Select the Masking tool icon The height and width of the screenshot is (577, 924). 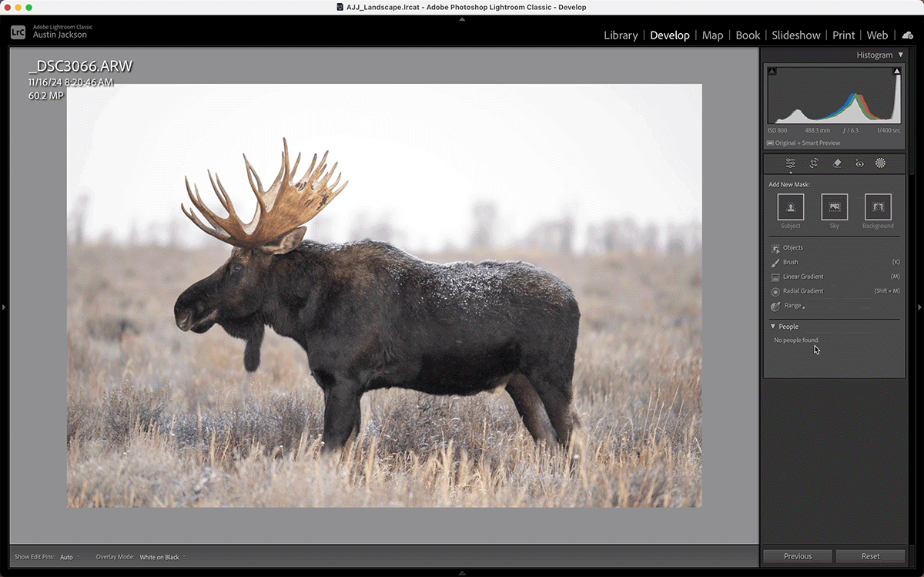(x=880, y=163)
